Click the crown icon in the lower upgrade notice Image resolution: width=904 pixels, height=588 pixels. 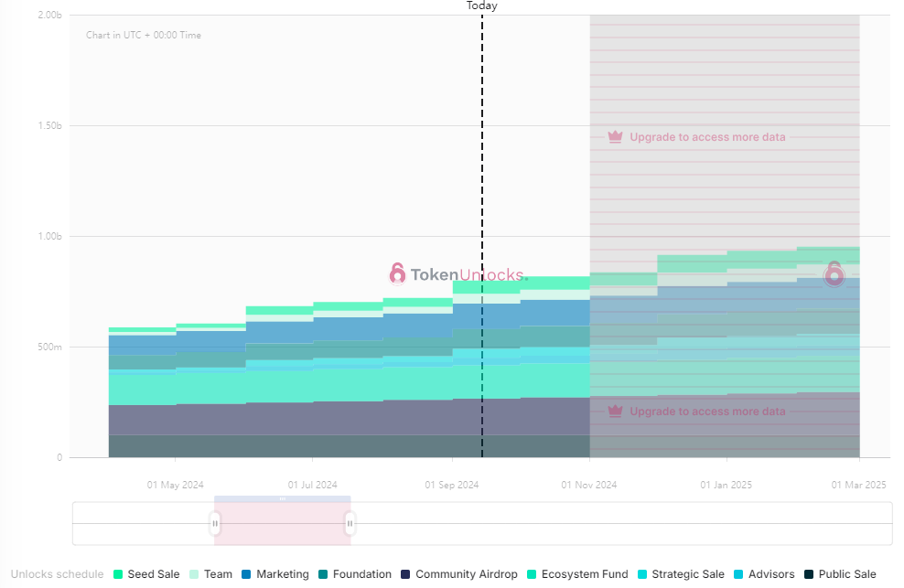[x=615, y=412]
